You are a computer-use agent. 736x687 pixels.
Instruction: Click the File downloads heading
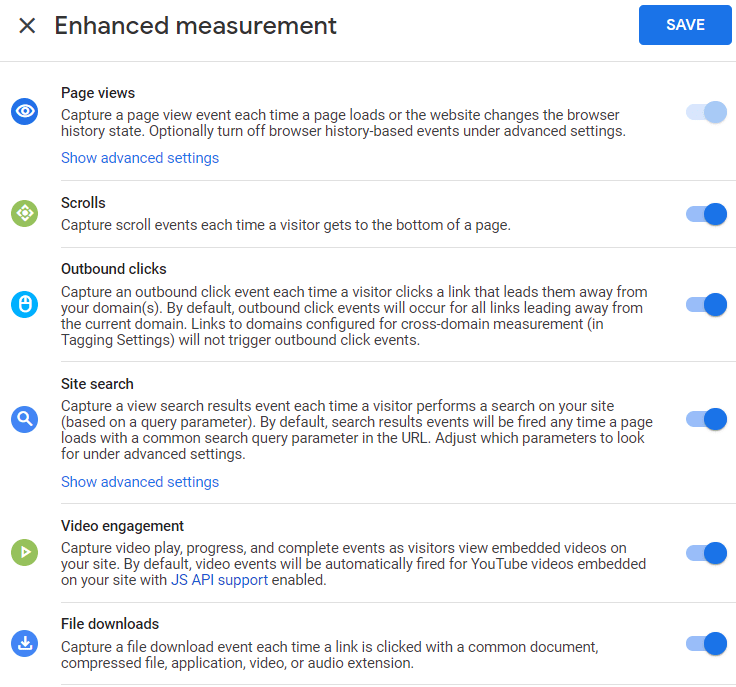(110, 624)
